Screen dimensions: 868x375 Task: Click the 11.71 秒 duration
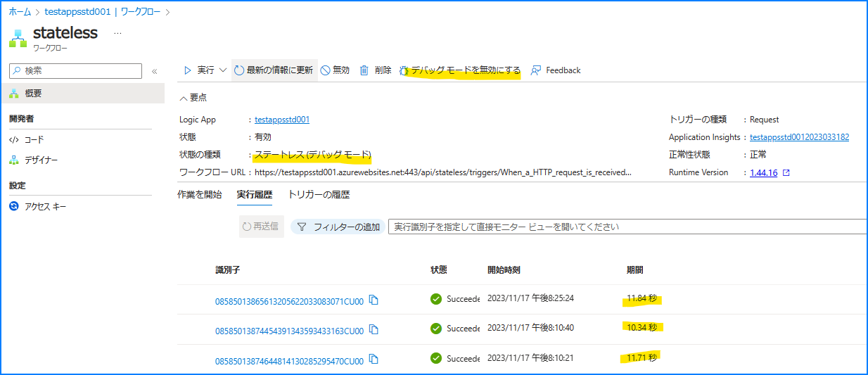pyautogui.click(x=642, y=358)
